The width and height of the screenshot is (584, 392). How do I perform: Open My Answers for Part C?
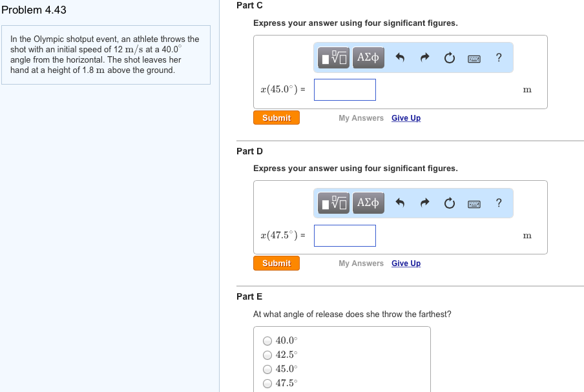[x=361, y=118]
